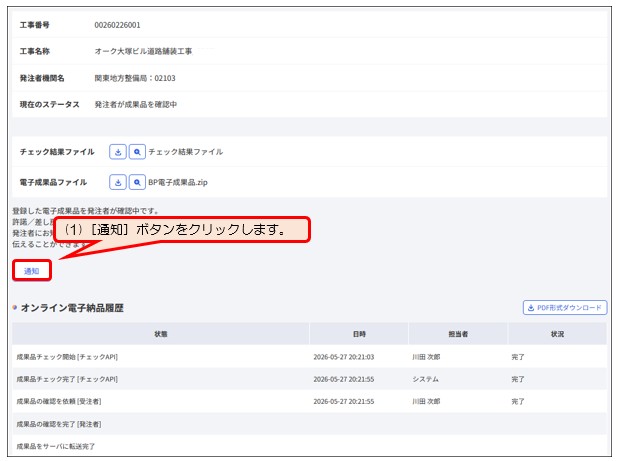
Task: Click the 現在のステータス label
Action: (x=50, y=105)
